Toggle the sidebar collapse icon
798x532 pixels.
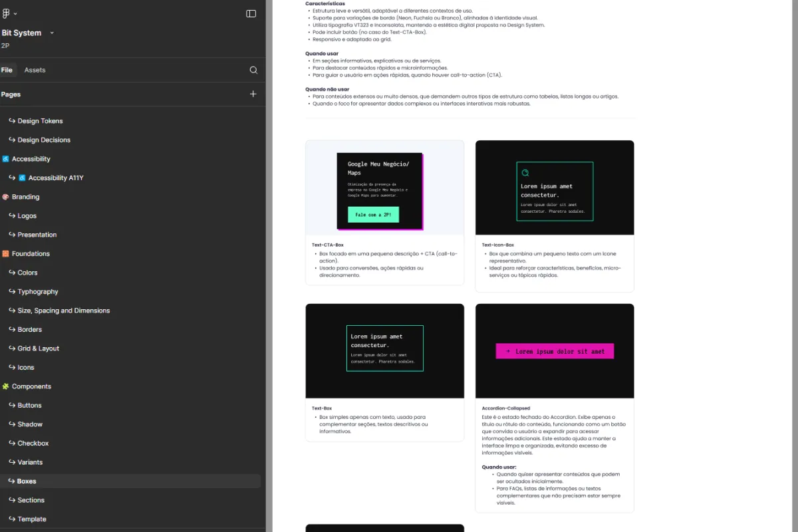click(251, 13)
